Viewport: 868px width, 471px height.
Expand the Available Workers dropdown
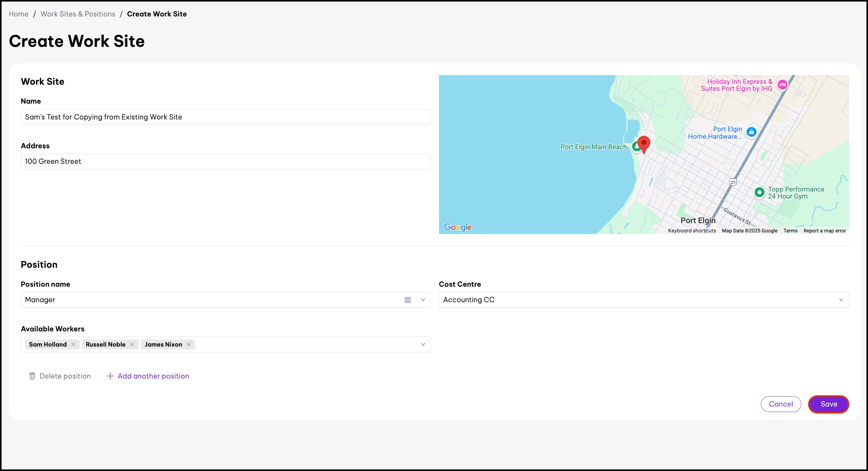423,344
